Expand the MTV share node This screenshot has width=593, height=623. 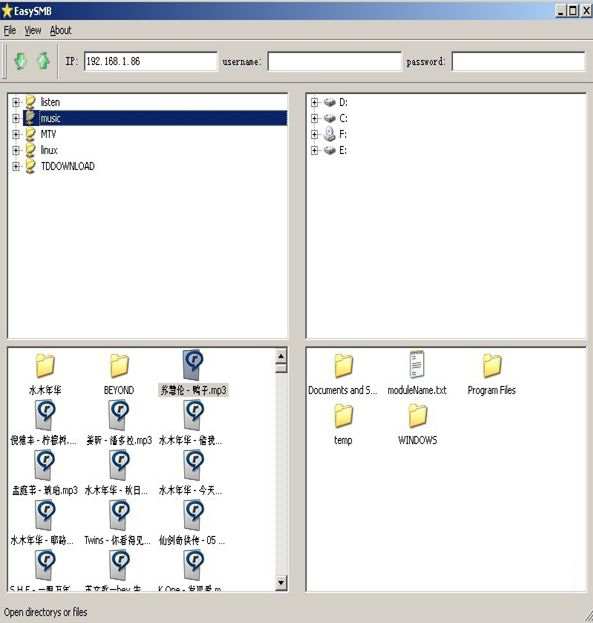click(16, 134)
